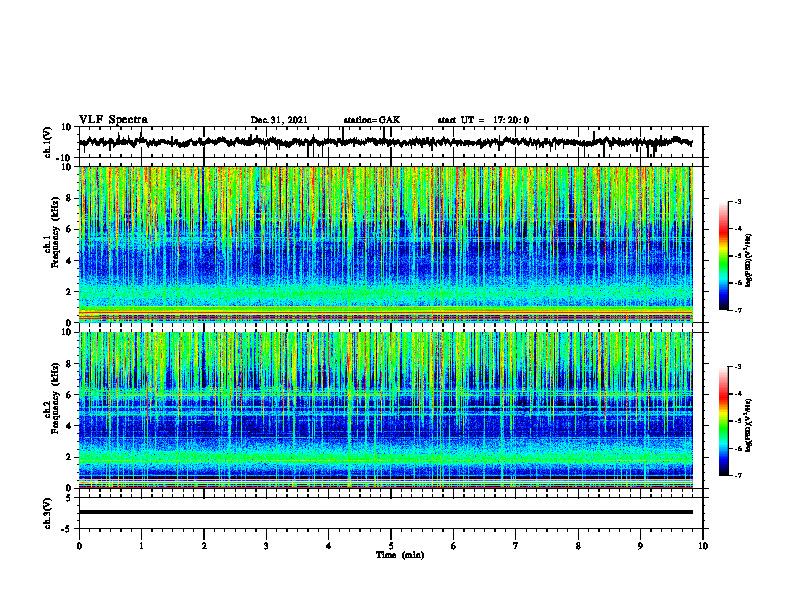Viewport: 792px width, 612px height.
Task: Click the '8' kHz tick on ch.1 spectrogram
Action: (71, 198)
